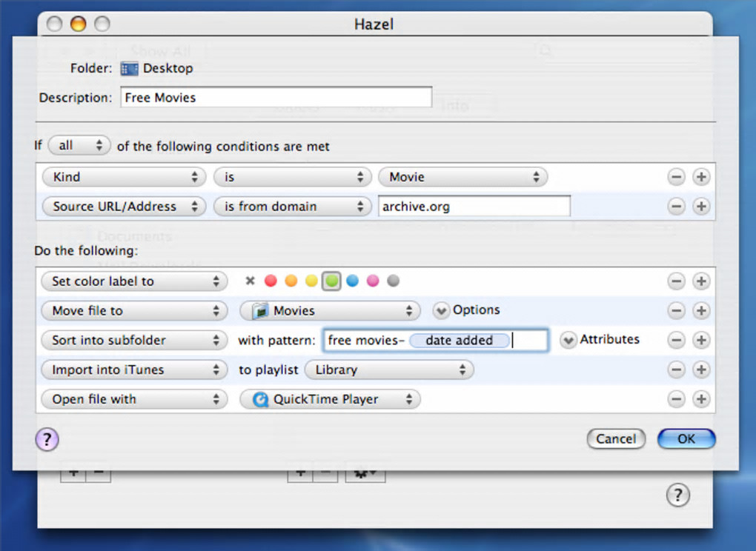Open the Kind attribute dropdown

tap(124, 177)
